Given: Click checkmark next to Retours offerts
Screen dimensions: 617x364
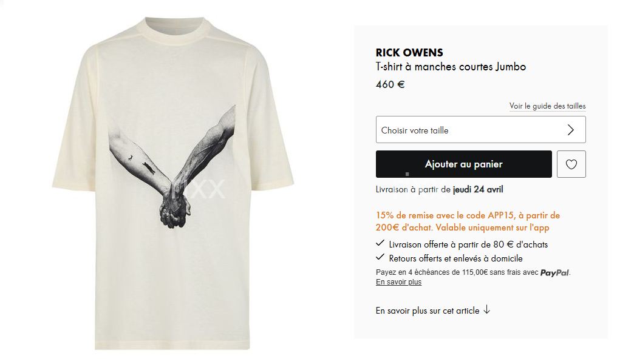Looking at the screenshot, I should tap(380, 257).
